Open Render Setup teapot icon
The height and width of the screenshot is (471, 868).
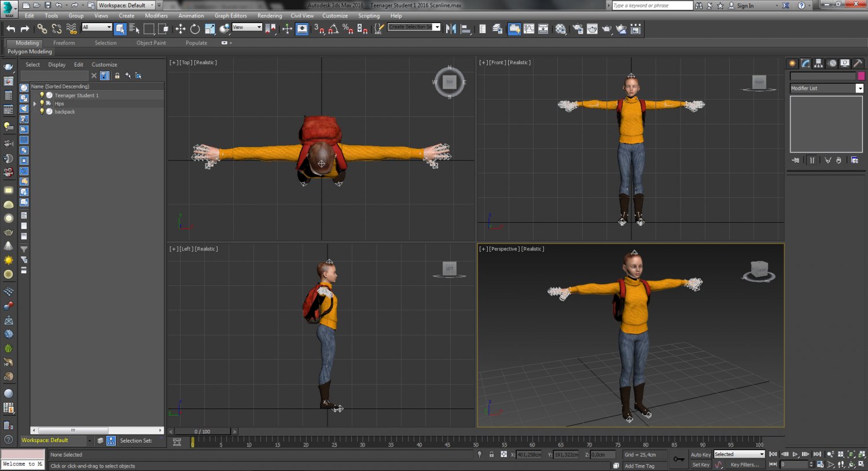578,28
